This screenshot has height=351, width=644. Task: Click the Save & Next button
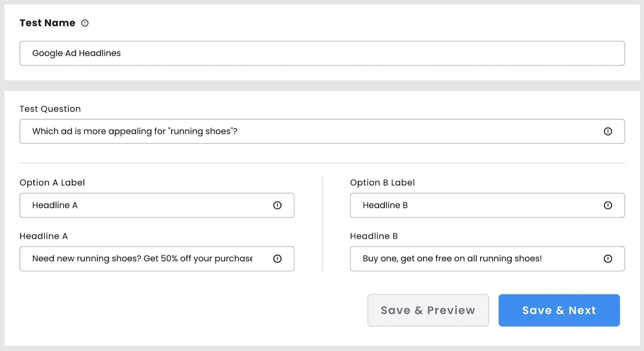(559, 310)
